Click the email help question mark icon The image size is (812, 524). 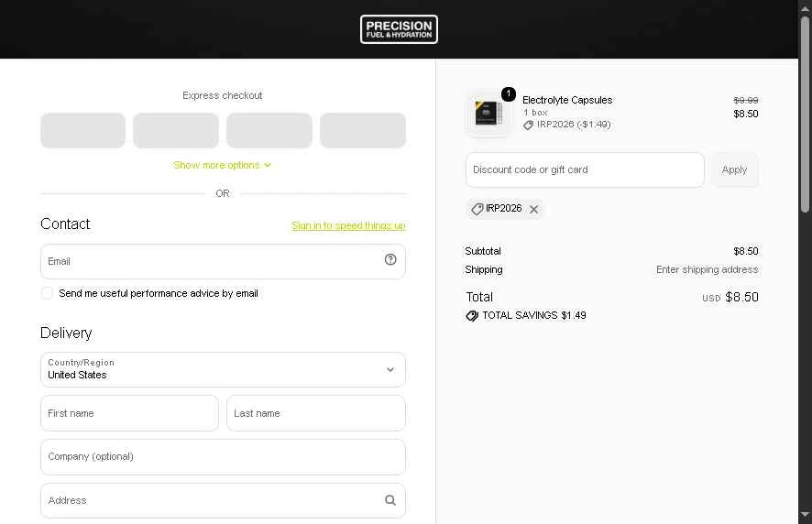pyautogui.click(x=390, y=260)
